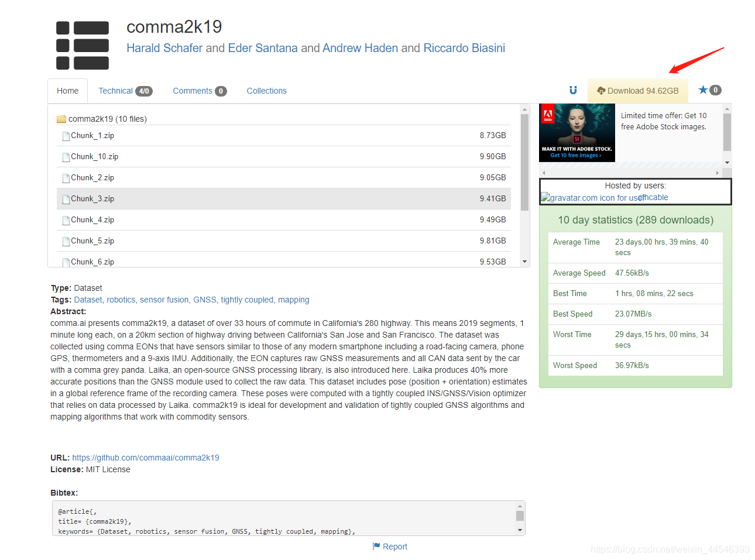Click the Average Speed 47.56kB/s value

coord(632,273)
